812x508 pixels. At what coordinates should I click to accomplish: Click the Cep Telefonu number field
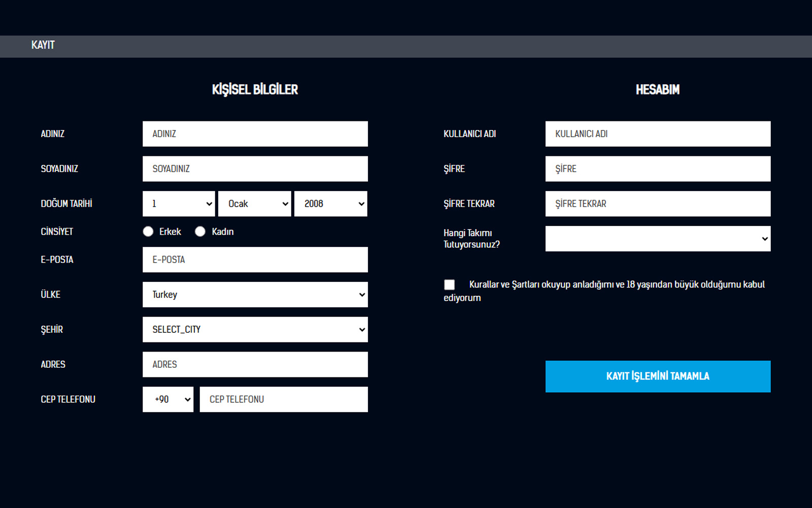point(283,399)
